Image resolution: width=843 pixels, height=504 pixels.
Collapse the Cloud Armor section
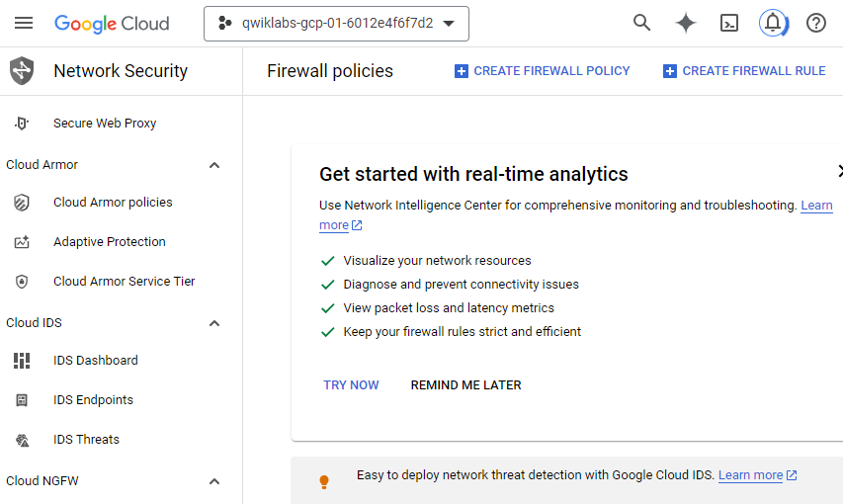[214, 165]
